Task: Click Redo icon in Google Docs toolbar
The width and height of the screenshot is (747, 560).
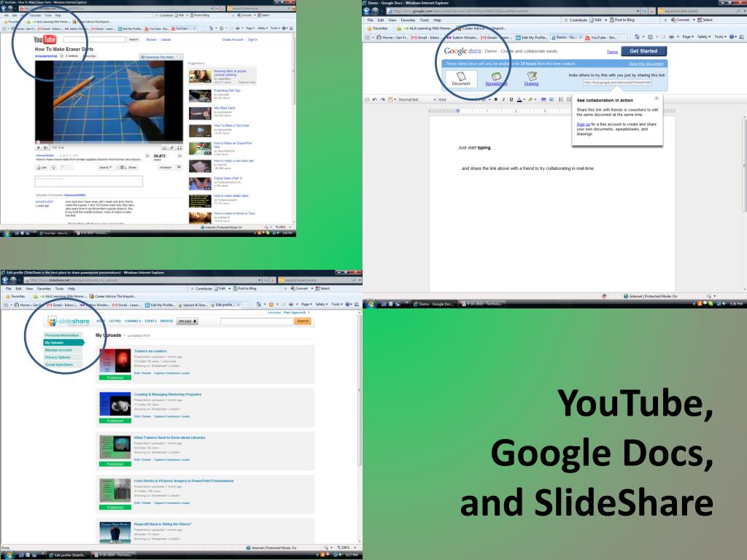Action: point(382,99)
